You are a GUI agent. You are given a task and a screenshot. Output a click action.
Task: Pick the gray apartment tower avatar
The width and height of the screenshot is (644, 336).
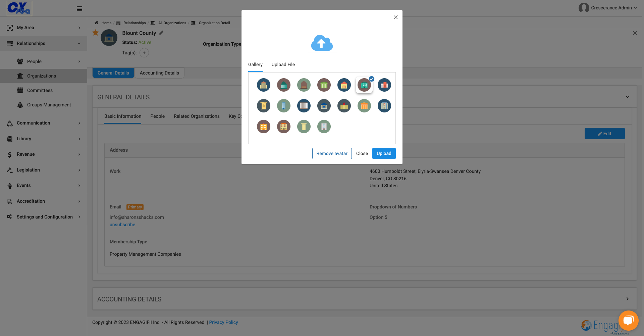coord(324,127)
